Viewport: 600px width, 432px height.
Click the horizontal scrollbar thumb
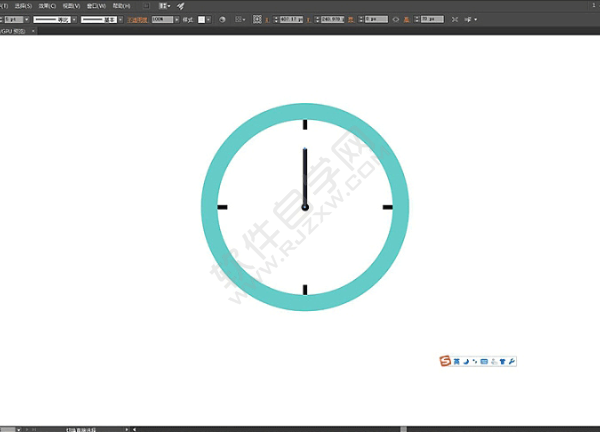(403, 429)
